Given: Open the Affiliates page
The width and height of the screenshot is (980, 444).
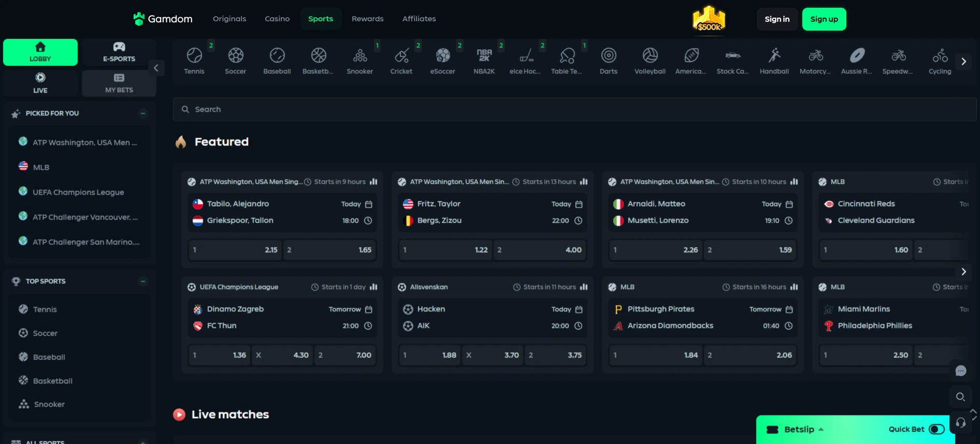Looking at the screenshot, I should pos(419,19).
